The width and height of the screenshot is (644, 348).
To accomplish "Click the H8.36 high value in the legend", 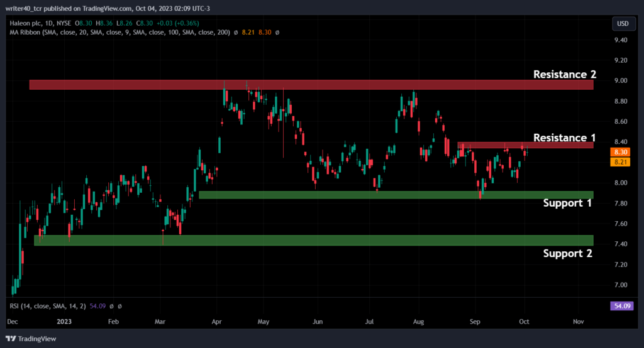I will [104, 23].
